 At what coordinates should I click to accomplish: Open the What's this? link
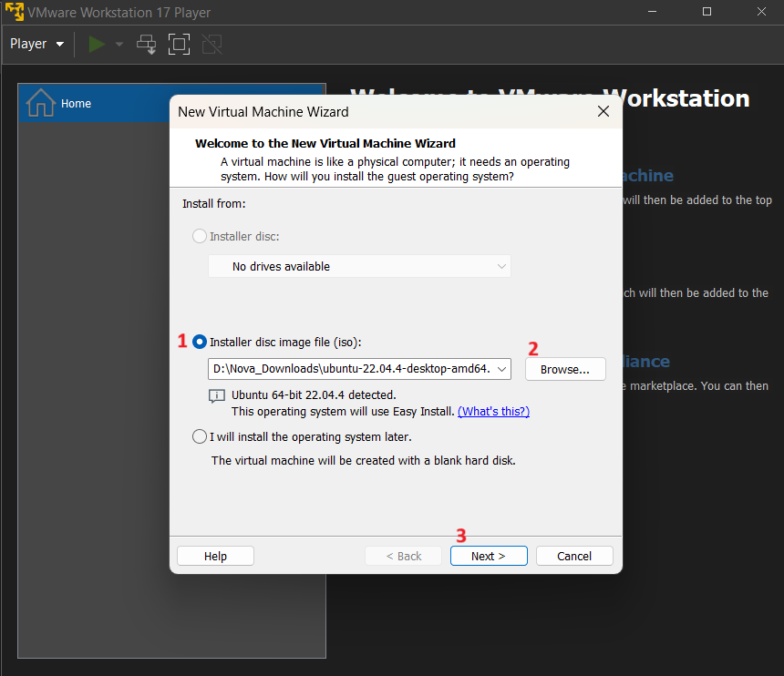tap(493, 411)
